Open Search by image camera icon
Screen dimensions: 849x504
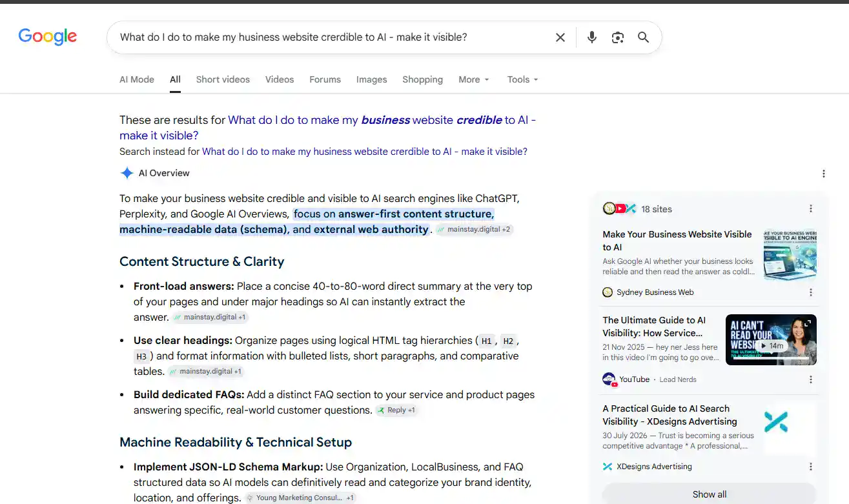(618, 37)
